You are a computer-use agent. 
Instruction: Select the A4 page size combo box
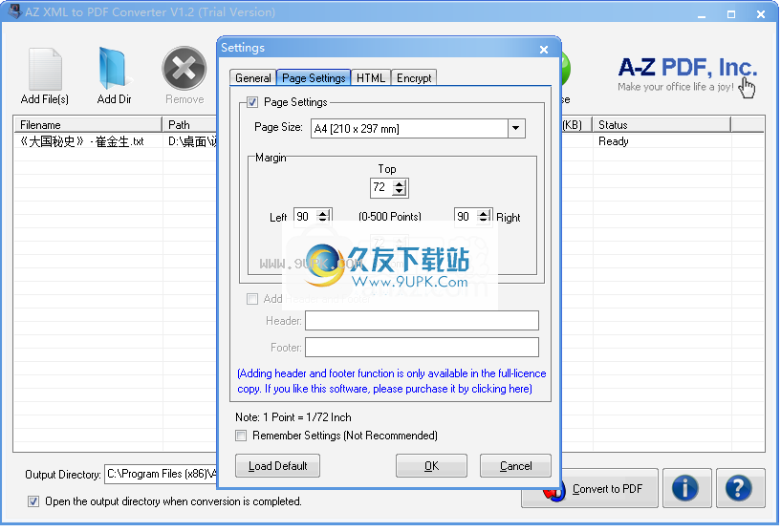pyautogui.click(x=418, y=128)
